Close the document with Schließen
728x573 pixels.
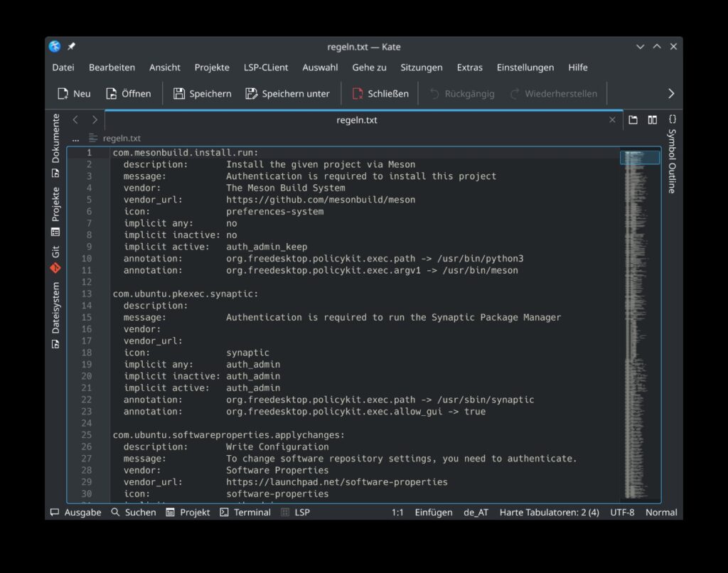380,94
